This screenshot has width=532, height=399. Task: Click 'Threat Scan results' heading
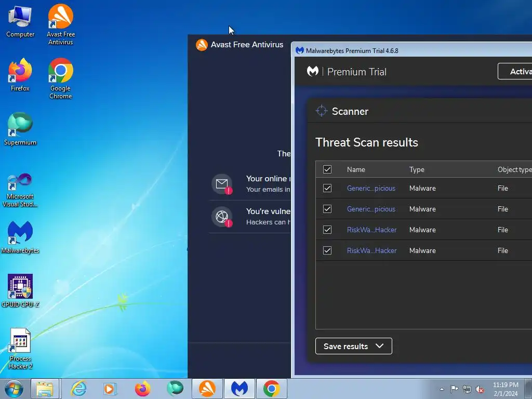366,142
